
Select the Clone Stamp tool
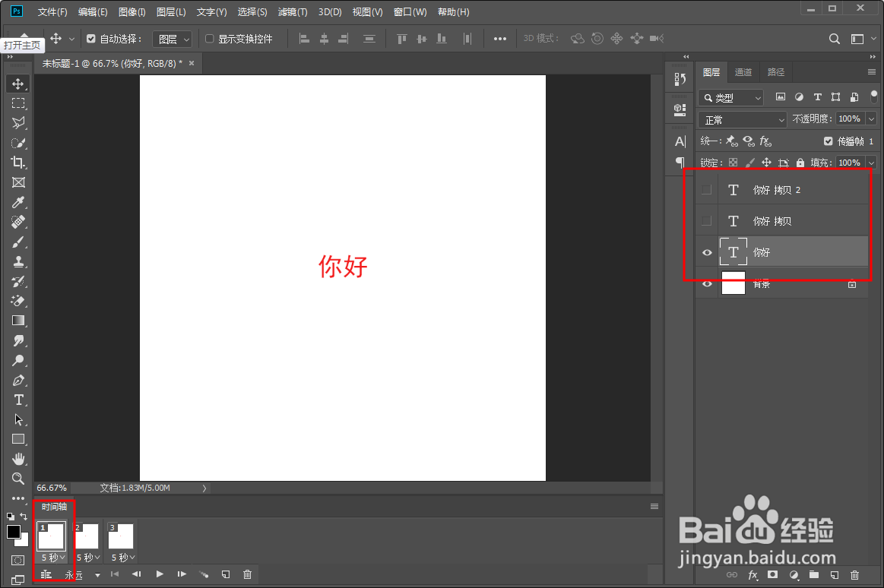pyautogui.click(x=18, y=262)
